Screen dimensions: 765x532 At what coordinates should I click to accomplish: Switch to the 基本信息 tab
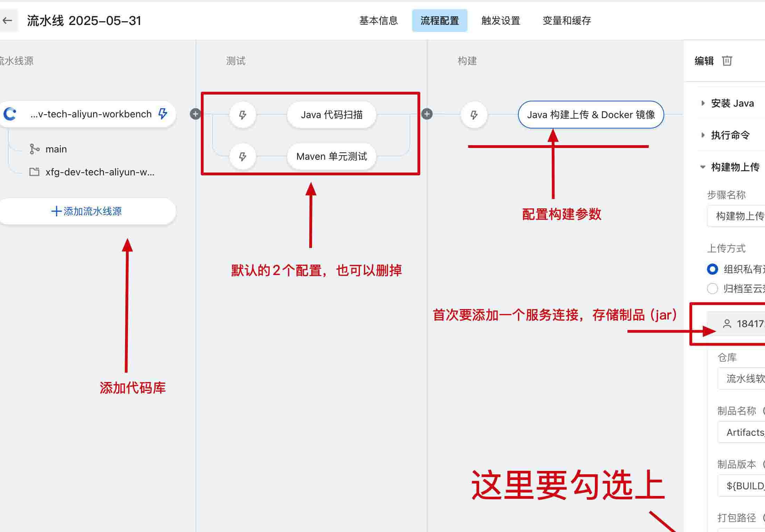tap(378, 21)
